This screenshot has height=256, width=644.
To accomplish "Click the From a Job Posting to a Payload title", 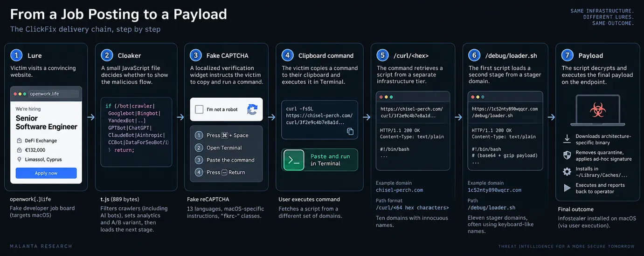I will (x=118, y=14).
